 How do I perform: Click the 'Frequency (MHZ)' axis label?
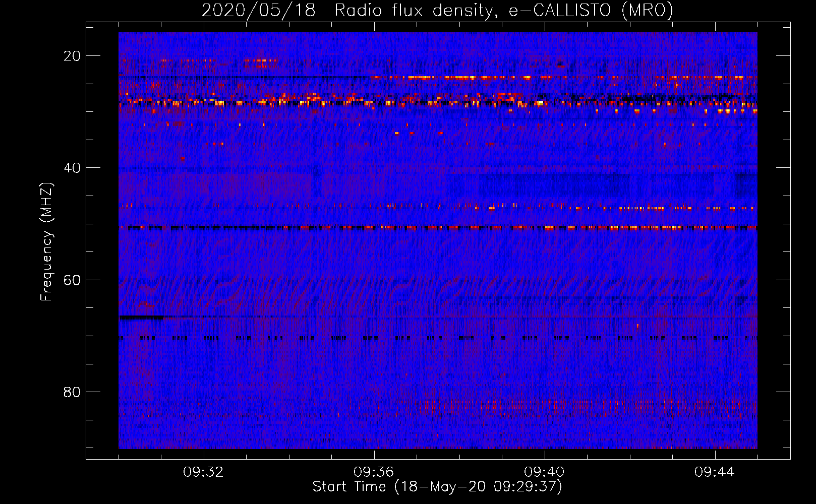(46, 241)
